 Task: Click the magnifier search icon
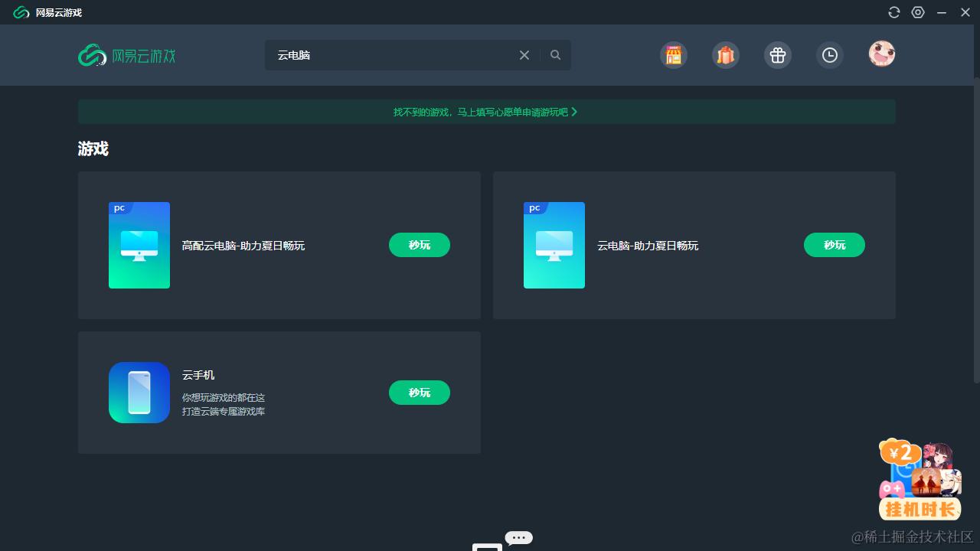(x=556, y=55)
